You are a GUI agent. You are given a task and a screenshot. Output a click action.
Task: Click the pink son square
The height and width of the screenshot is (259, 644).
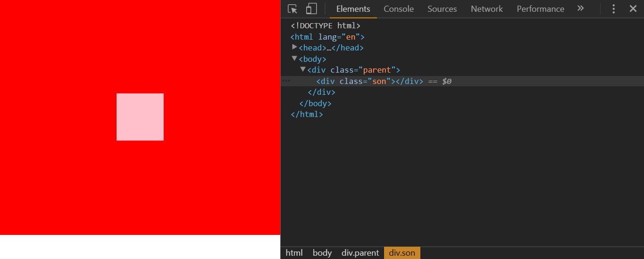click(x=140, y=117)
